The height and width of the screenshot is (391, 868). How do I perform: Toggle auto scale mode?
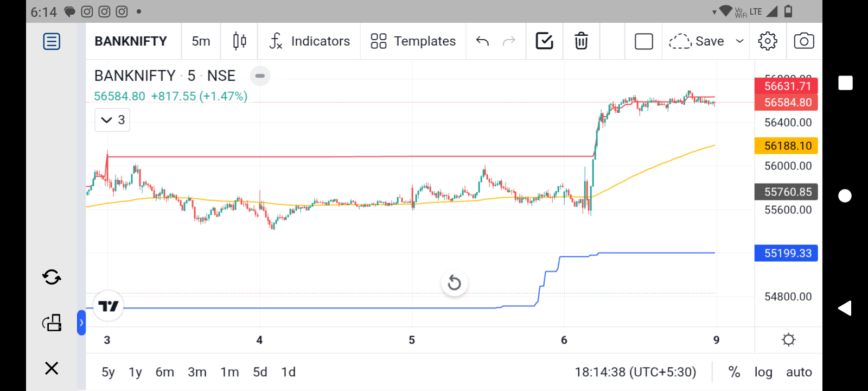coord(799,372)
